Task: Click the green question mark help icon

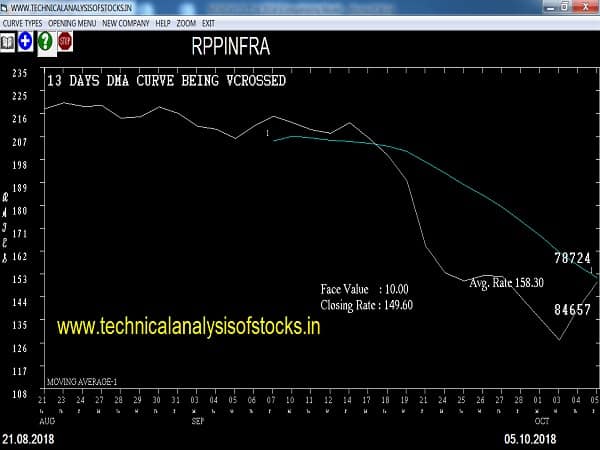Action: (x=45, y=41)
